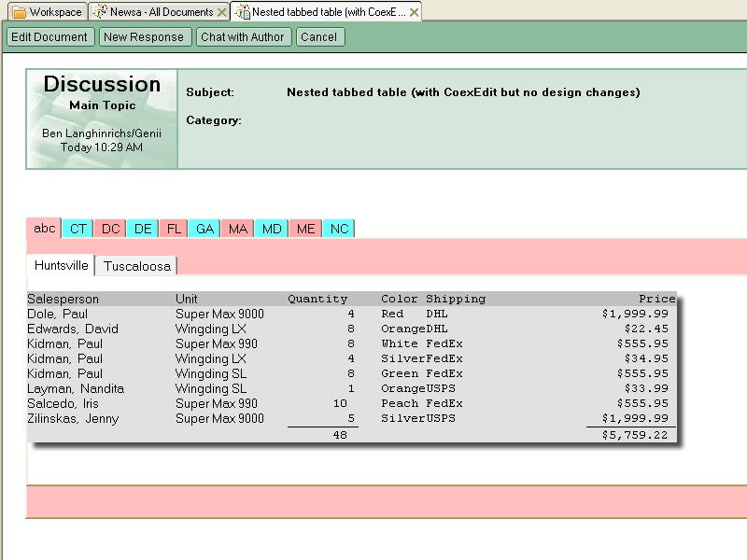
Task: Select the DC state tab
Action: point(110,229)
